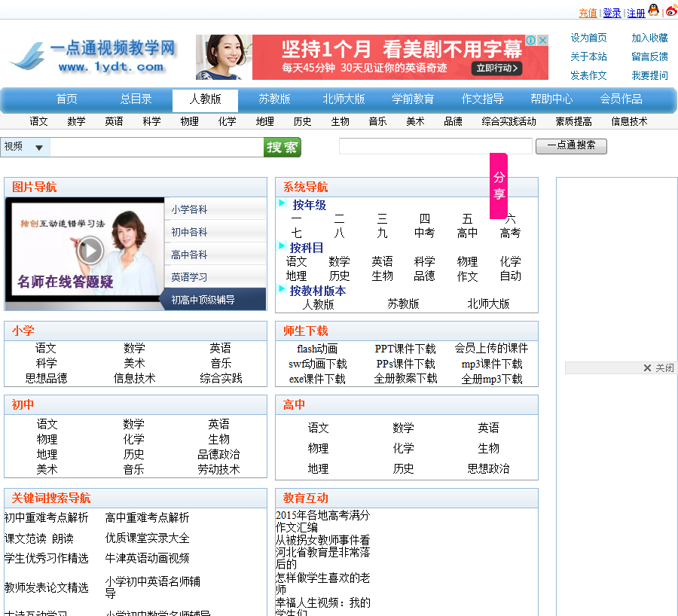Open the 怎样做学生喜欢的老师 article
Image resolution: width=678 pixels, height=616 pixels.
click(322, 583)
